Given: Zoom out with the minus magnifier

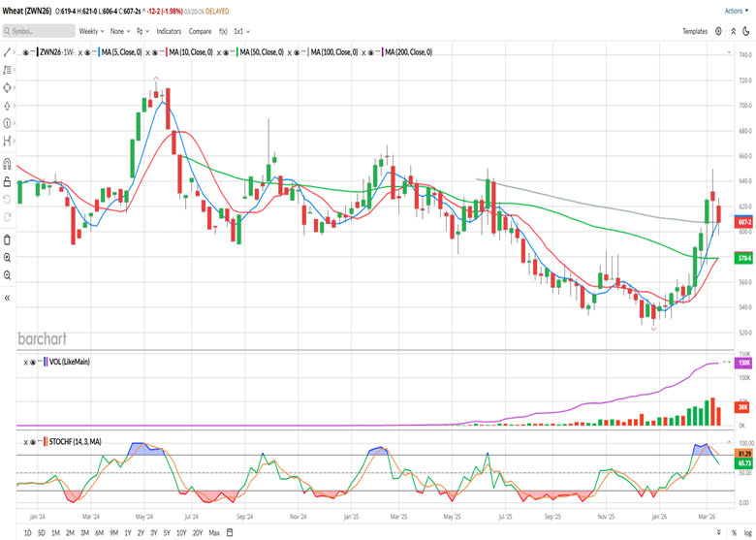Looking at the screenshot, I should (7, 275).
